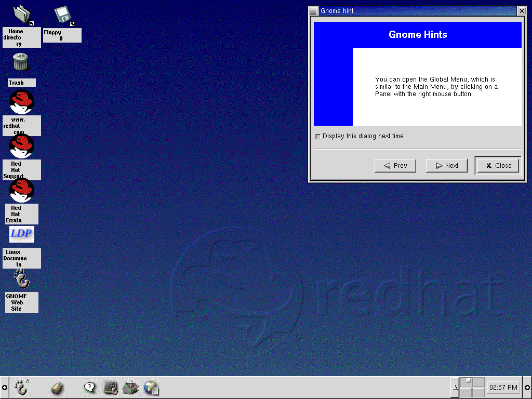This screenshot has height=399, width=532.
Task: Open the Gnome hint window menu button
Action: pyautogui.click(x=313, y=11)
